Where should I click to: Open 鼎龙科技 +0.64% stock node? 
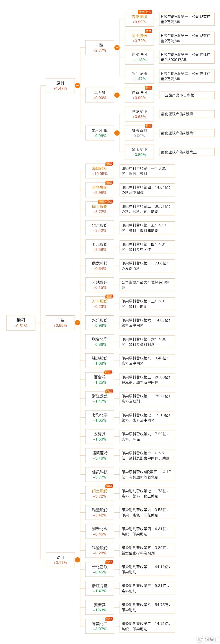point(100,266)
